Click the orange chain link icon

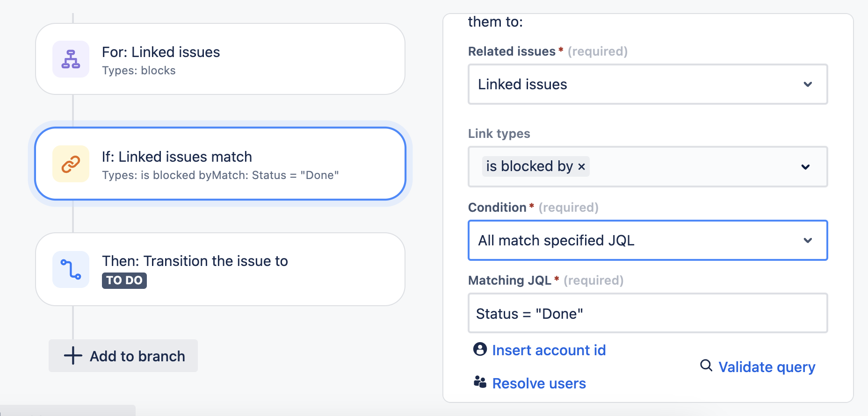tap(71, 164)
